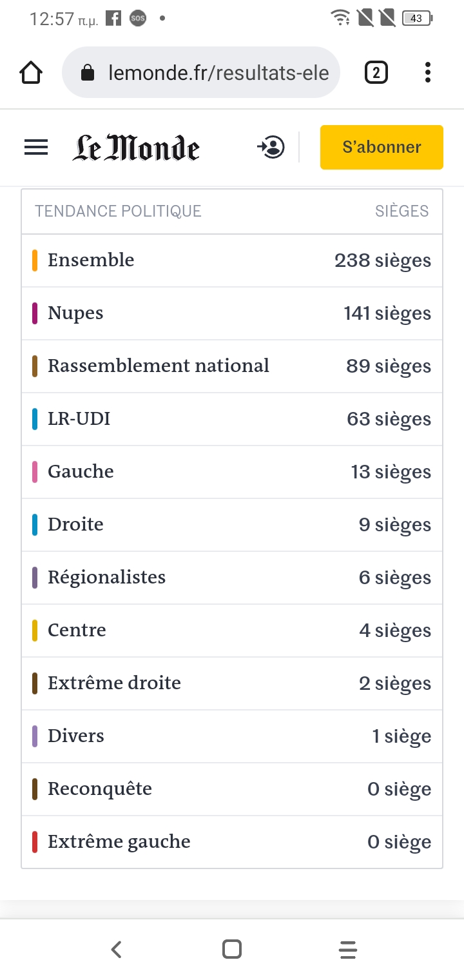Open Le Monde hamburger menu
This screenshot has width=464, height=980.
click(36, 148)
